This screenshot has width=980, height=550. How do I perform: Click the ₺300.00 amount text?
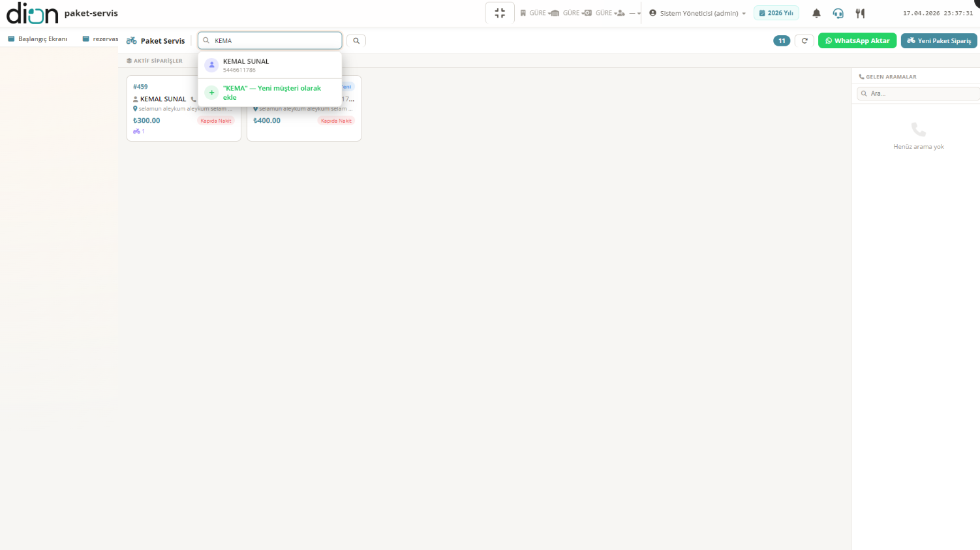[x=147, y=121]
